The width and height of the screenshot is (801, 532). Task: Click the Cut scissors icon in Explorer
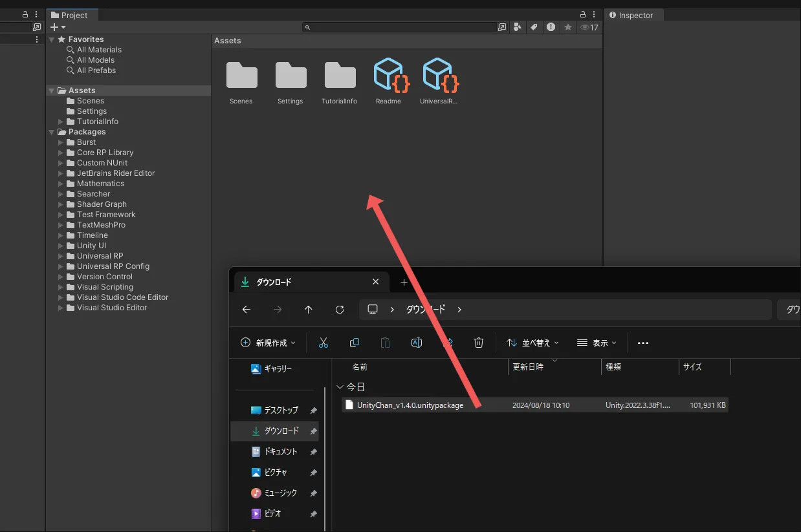[x=324, y=343]
